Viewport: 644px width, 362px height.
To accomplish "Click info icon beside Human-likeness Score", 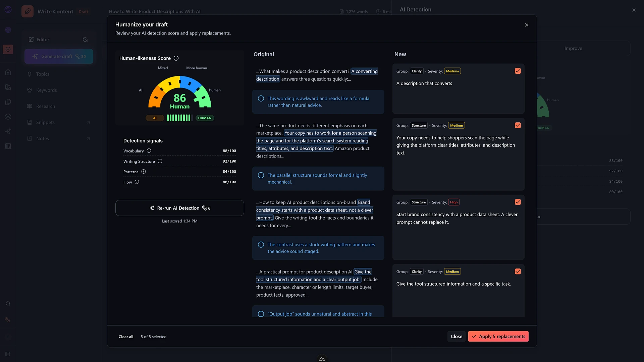I will coord(176,58).
